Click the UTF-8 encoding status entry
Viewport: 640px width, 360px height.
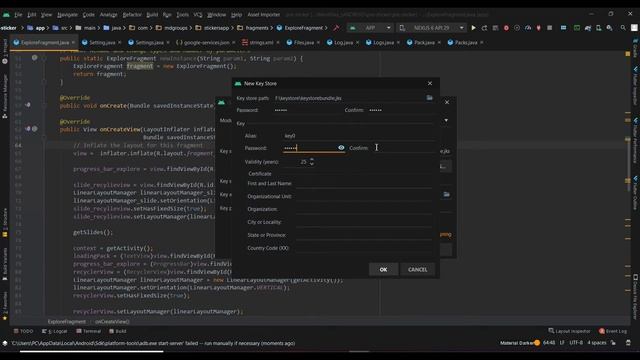tap(576, 343)
